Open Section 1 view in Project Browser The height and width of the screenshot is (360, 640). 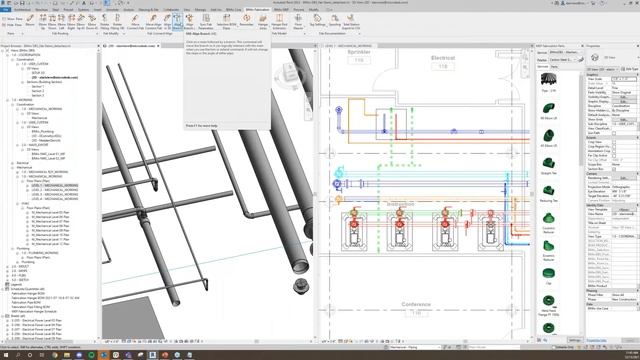38,87
